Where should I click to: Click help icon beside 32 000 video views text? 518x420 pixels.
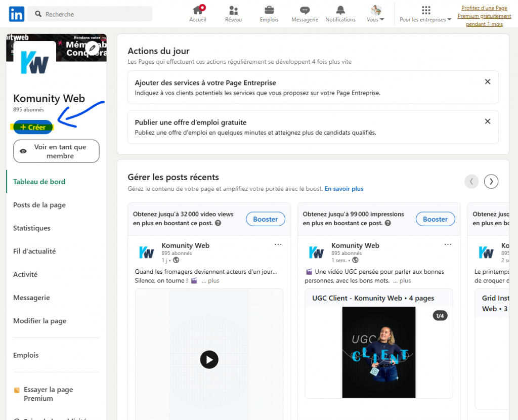(x=218, y=223)
